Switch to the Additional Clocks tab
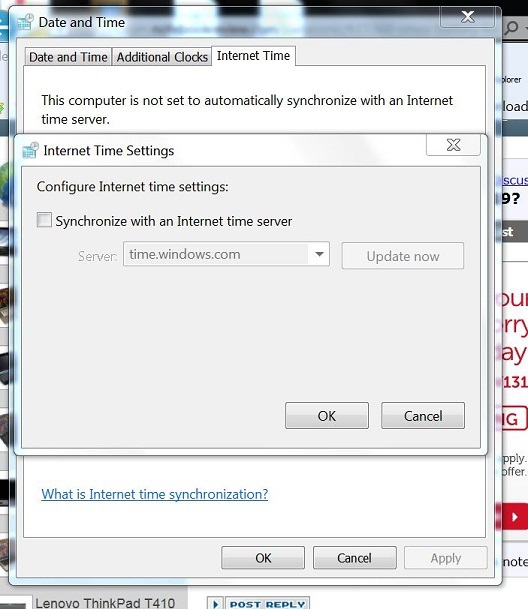This screenshot has height=609, width=528. [x=162, y=57]
